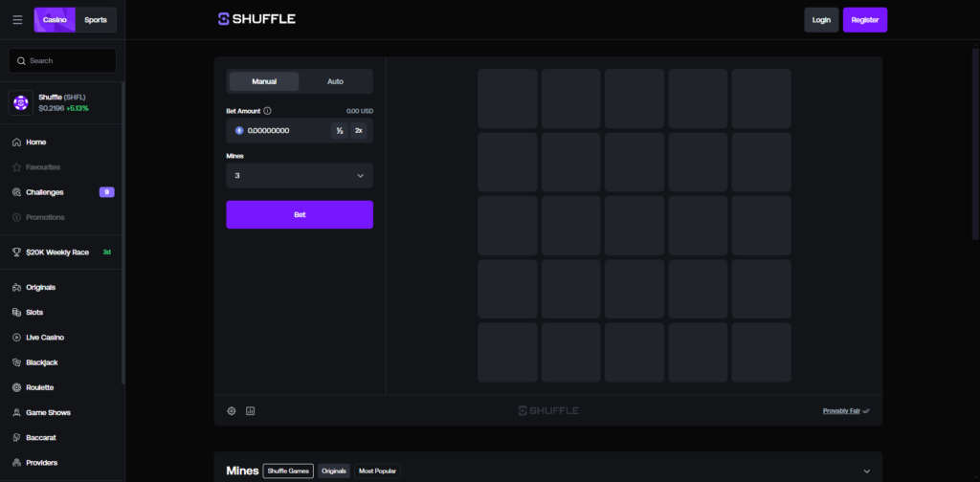This screenshot has width=980, height=482.
Task: Reveal the center tile of grid
Action: 635,226
